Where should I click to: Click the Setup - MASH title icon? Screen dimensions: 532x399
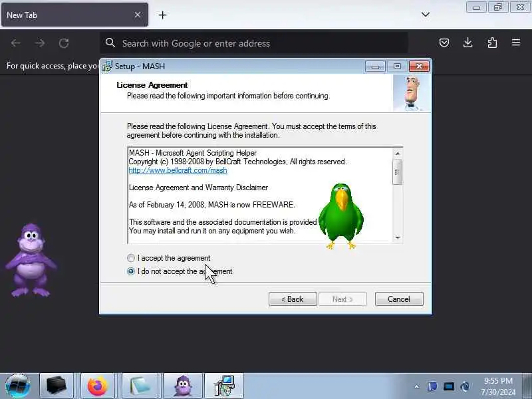107,66
